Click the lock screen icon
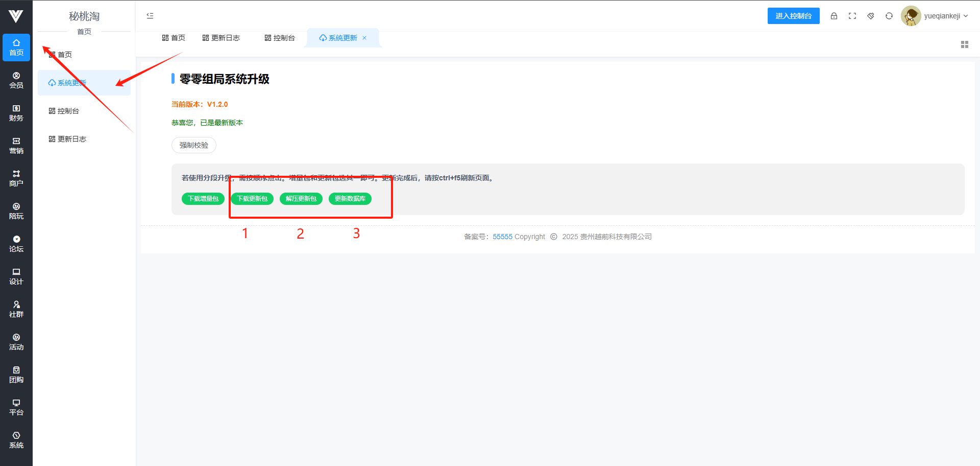This screenshot has height=466, width=980. (834, 16)
